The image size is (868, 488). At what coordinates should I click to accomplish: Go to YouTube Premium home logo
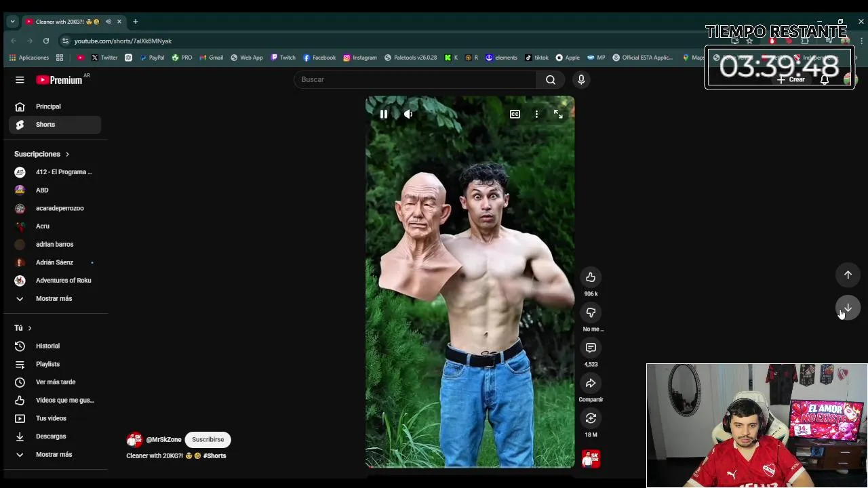tap(60, 80)
